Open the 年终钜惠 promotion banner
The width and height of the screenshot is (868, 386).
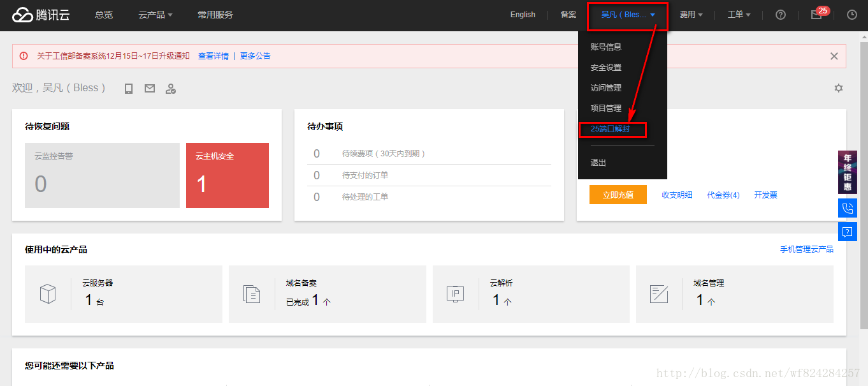[848, 172]
